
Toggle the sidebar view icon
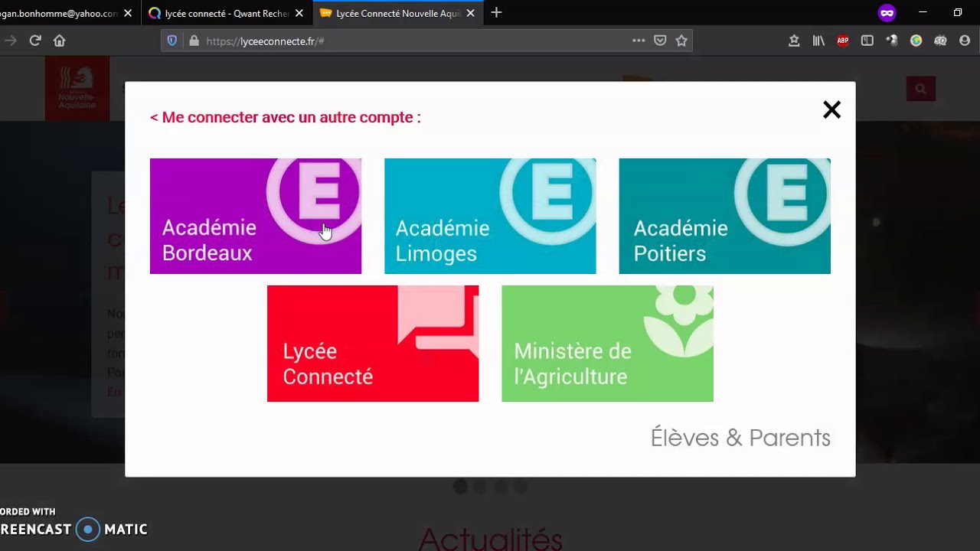tap(867, 41)
